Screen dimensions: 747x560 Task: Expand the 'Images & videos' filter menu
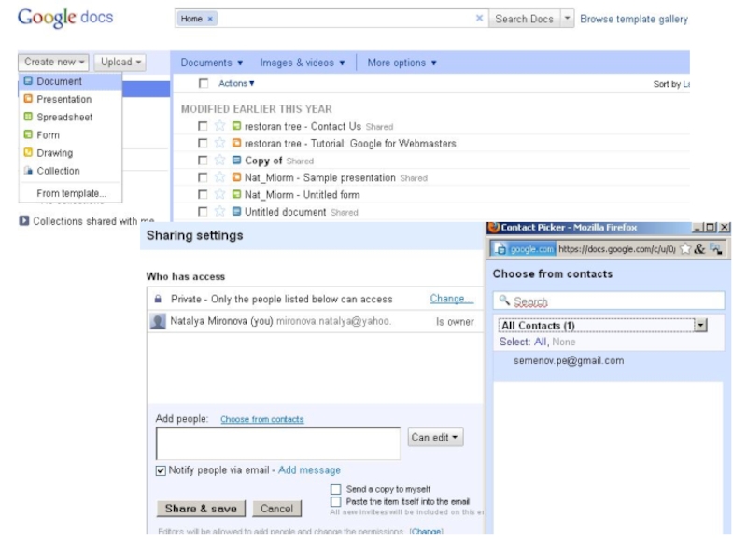coord(302,63)
